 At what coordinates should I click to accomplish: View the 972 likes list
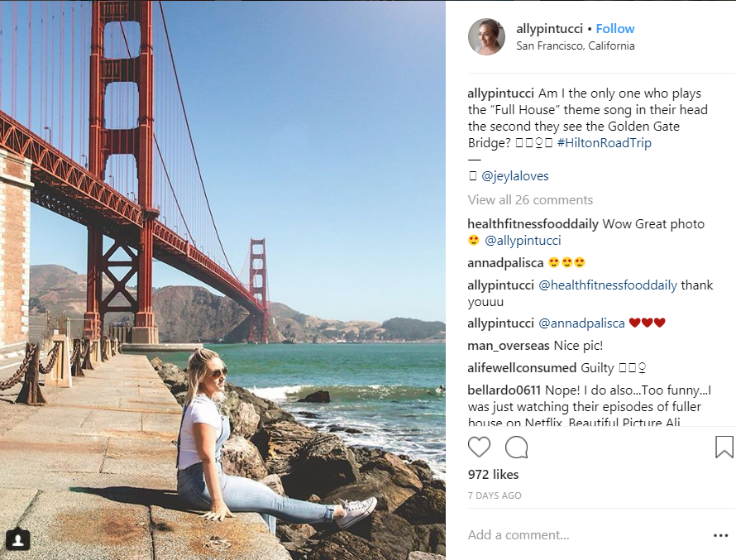coord(493,475)
